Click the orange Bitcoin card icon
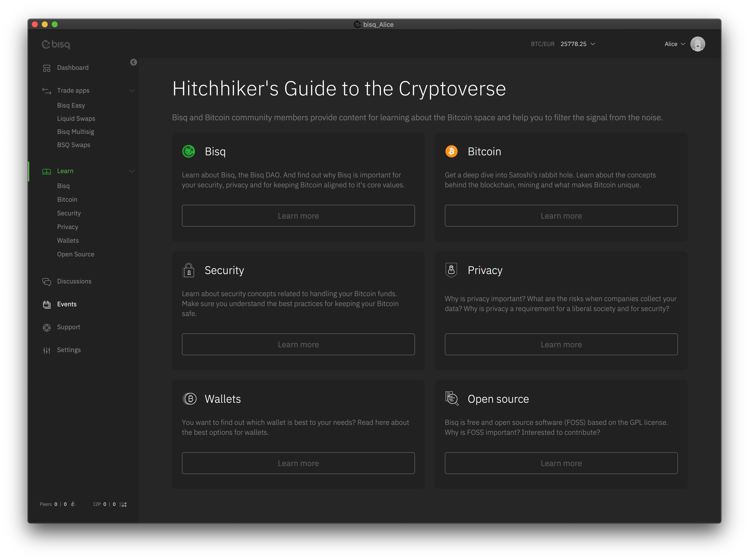 pyautogui.click(x=451, y=151)
